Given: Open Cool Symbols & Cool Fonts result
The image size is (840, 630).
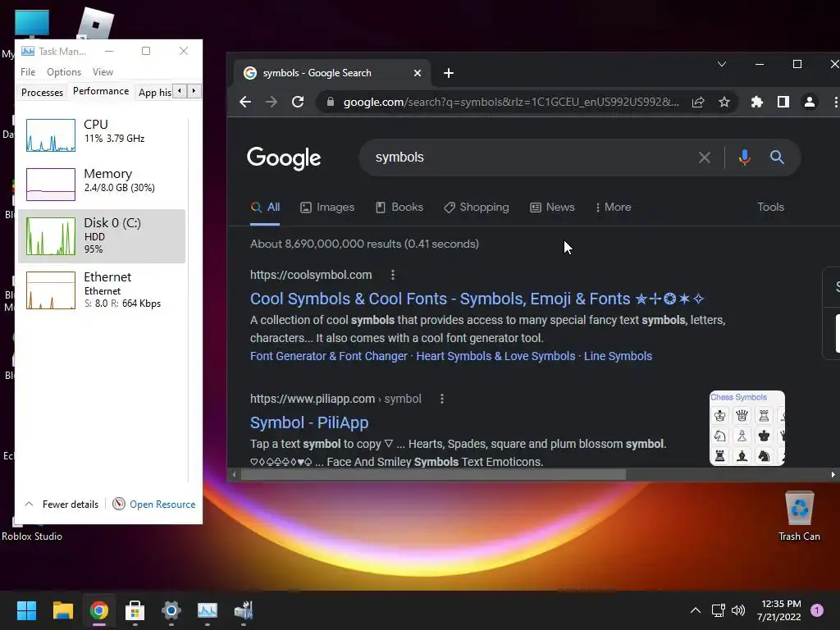Looking at the screenshot, I should (477, 299).
